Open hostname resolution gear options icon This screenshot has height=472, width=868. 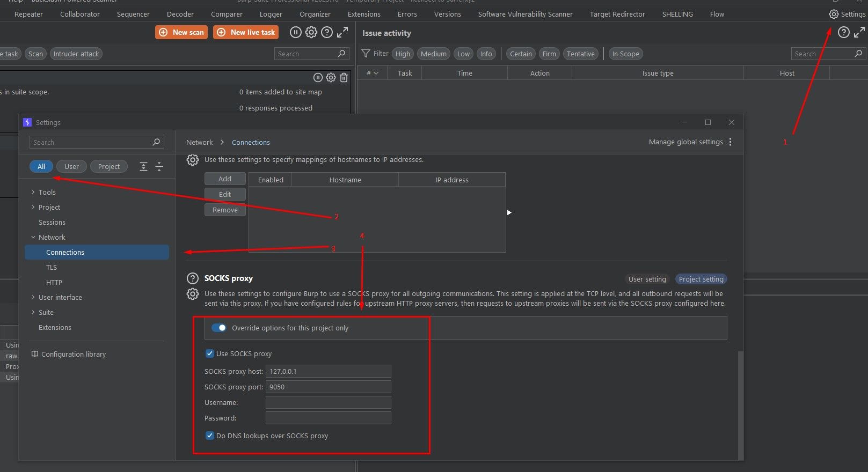(192, 160)
